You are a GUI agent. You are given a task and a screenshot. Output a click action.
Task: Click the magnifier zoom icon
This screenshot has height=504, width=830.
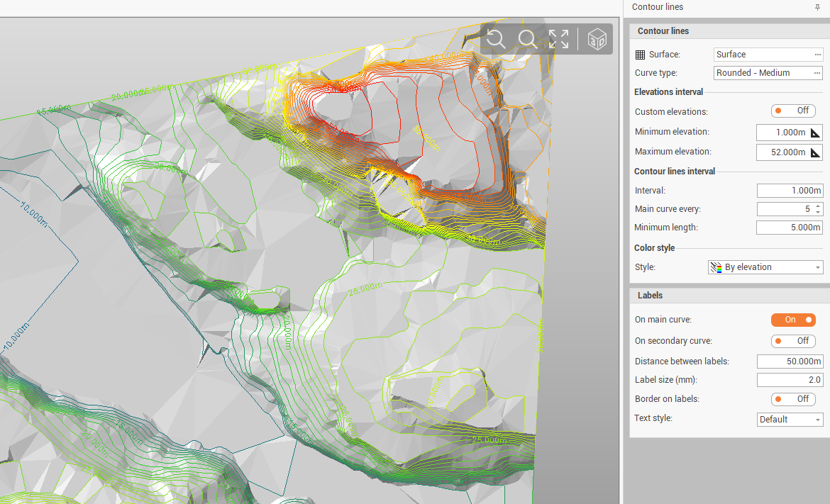527,39
